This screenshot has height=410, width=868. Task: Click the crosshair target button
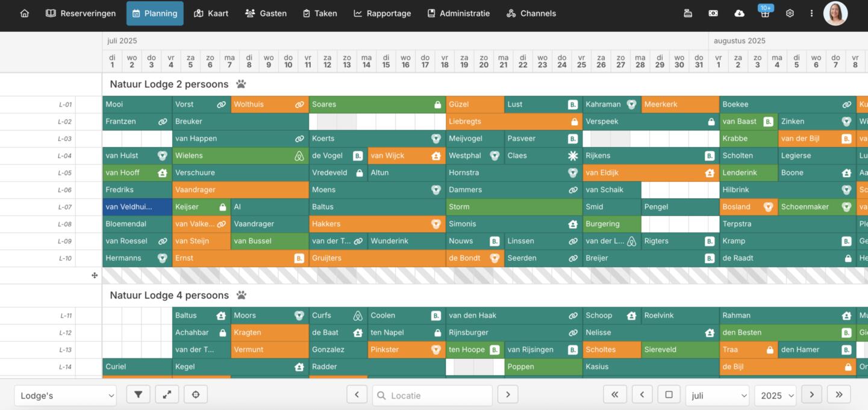(x=196, y=394)
